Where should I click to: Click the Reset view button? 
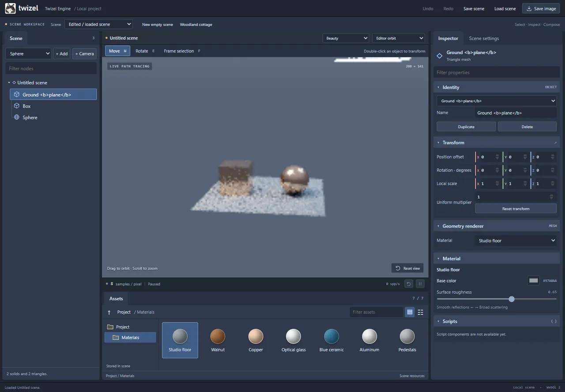point(407,268)
